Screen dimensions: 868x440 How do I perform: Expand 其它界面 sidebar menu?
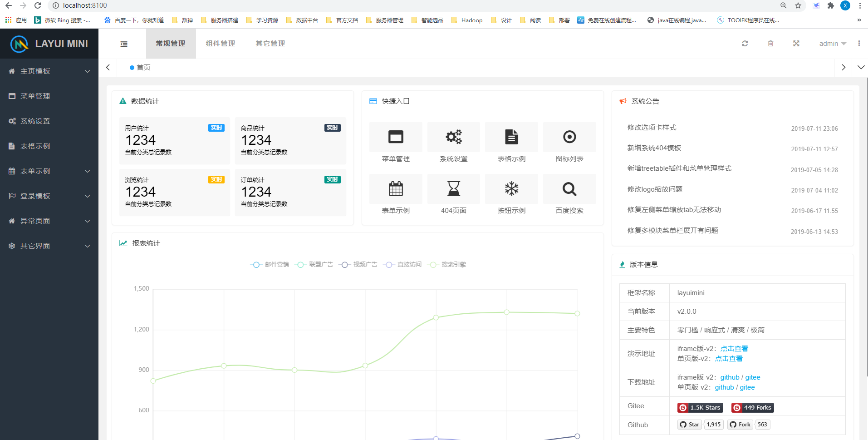pyautogui.click(x=49, y=246)
